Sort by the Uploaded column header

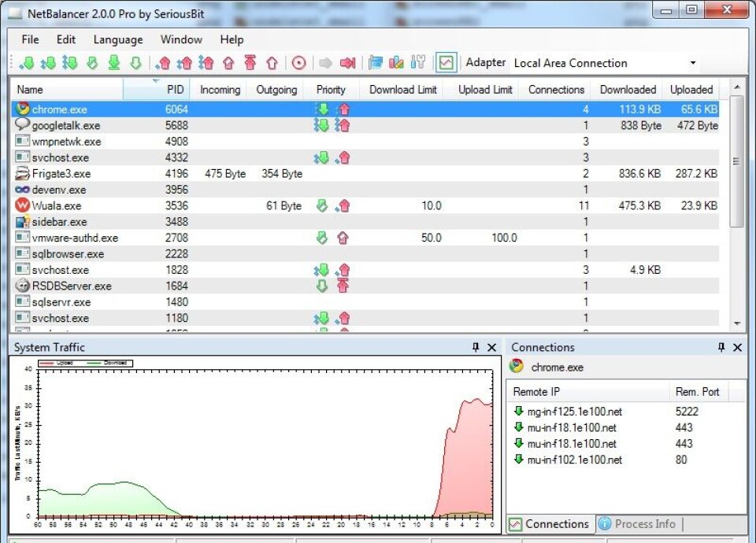click(691, 90)
